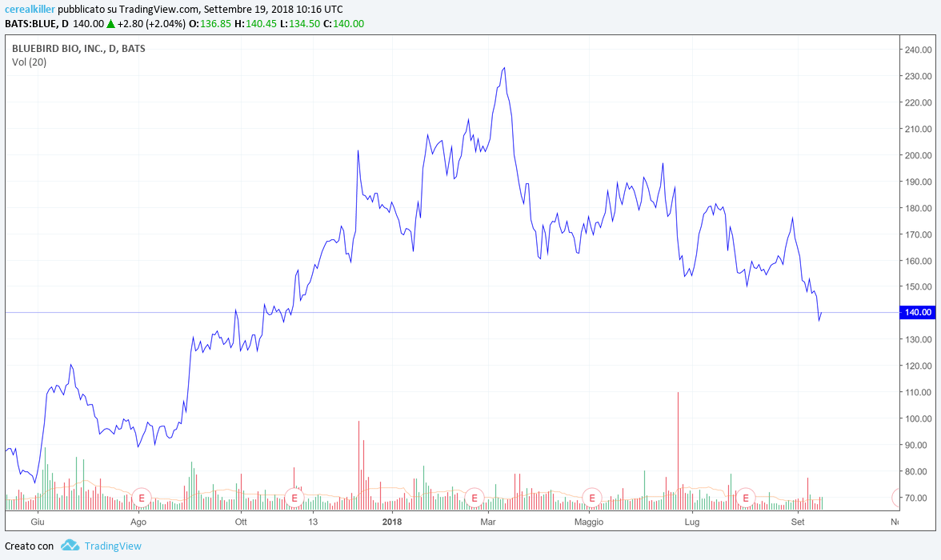Click the green up arrow in header
Viewport: 941px width, 560px height.
tap(110, 24)
